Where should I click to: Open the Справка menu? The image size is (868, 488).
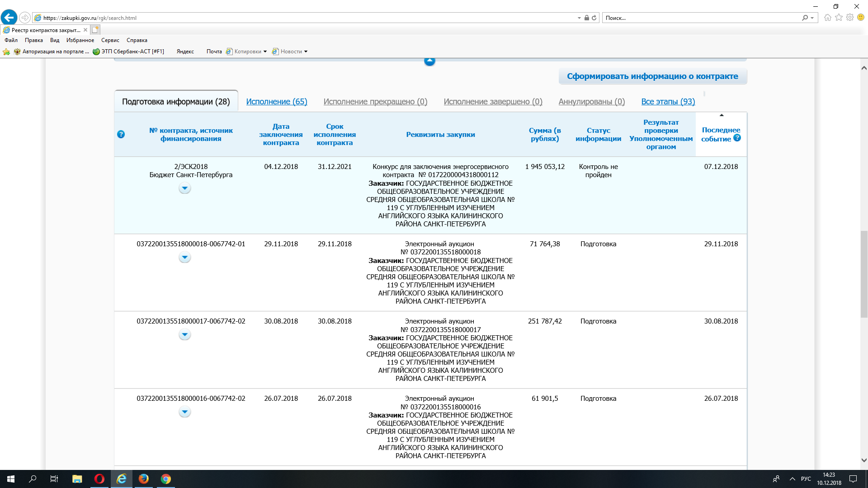pyautogui.click(x=137, y=40)
